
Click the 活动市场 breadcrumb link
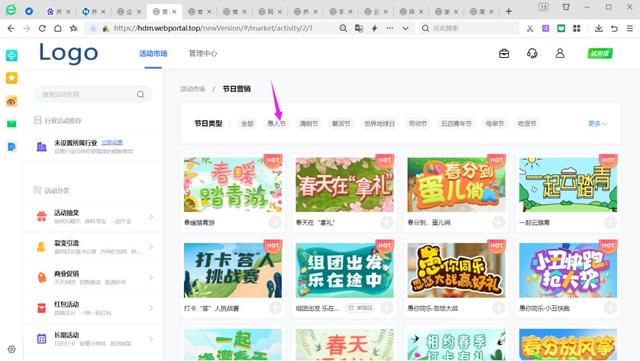pyautogui.click(x=193, y=89)
